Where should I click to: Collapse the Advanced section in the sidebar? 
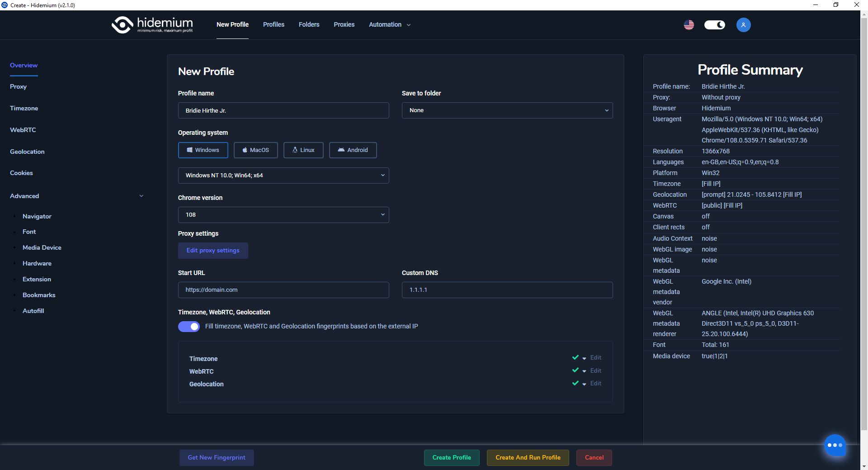(x=141, y=196)
